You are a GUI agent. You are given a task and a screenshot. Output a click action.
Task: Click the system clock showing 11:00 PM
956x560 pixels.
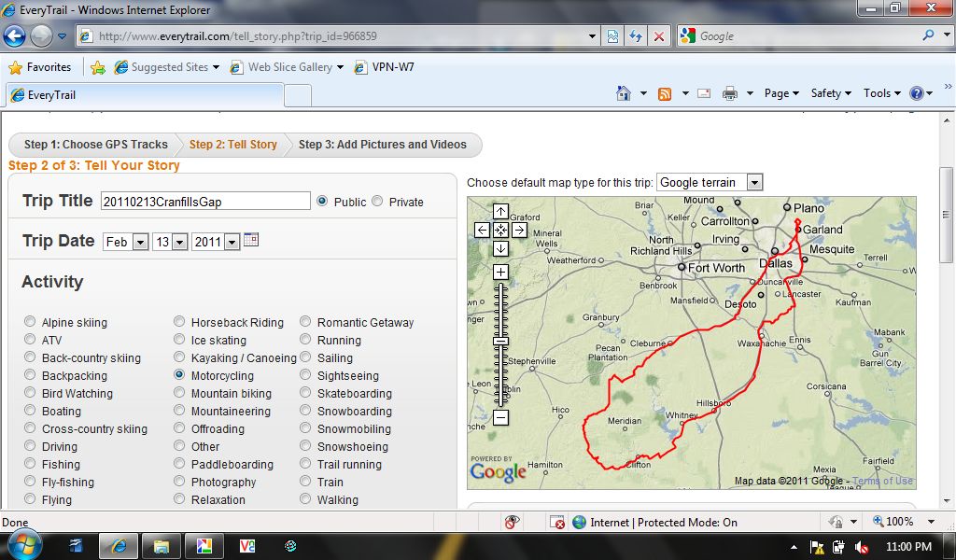(x=908, y=547)
